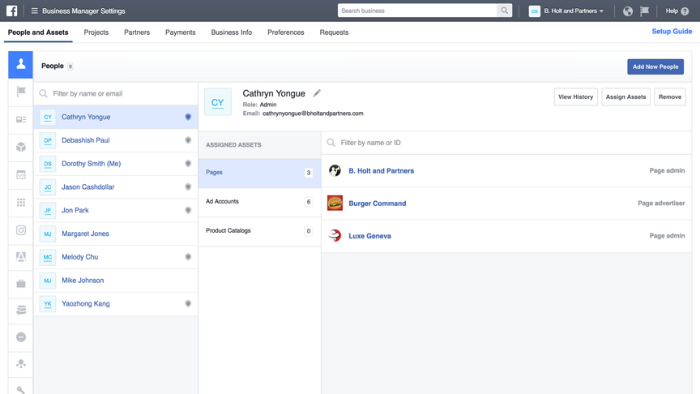Click the Facebook logo icon

point(12,11)
